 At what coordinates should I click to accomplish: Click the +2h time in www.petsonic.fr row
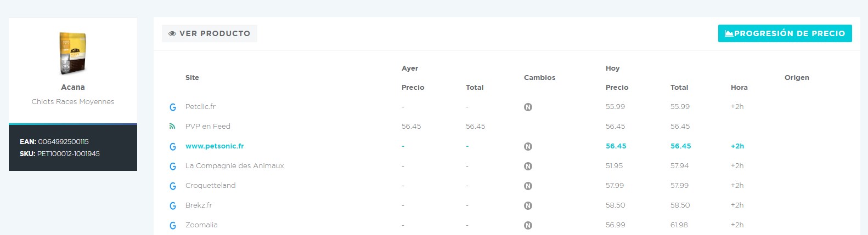click(x=737, y=146)
